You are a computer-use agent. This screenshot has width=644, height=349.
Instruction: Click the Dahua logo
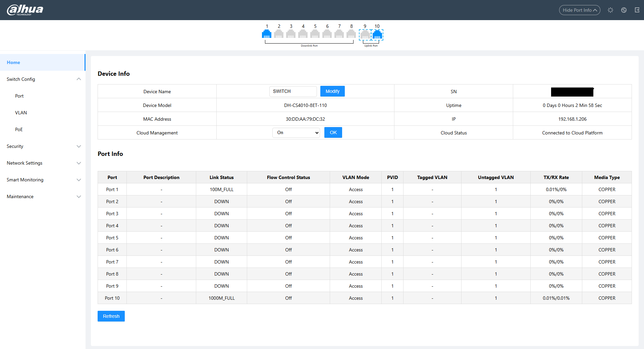coord(25,10)
